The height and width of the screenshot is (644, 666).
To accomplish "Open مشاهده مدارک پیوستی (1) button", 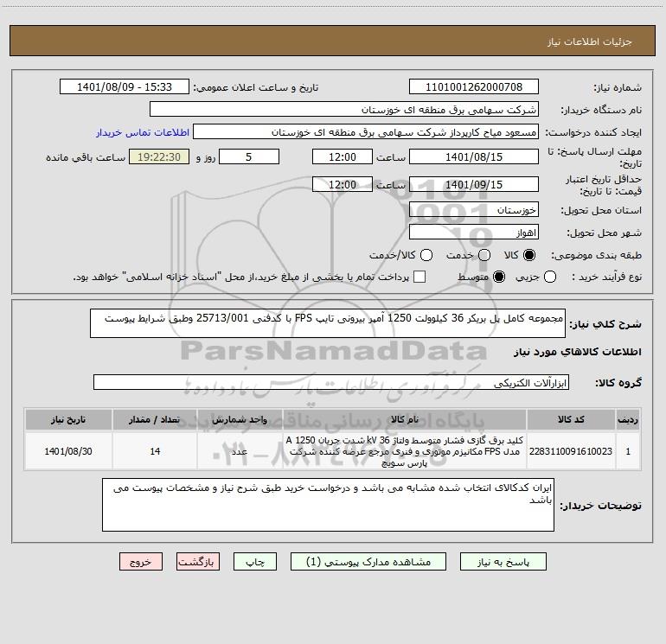I will tap(368, 562).
